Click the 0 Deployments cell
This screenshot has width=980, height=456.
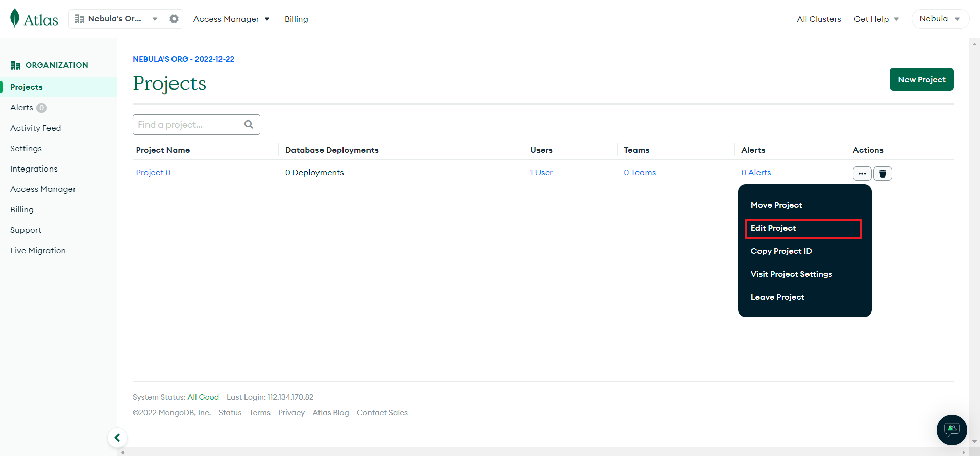[x=314, y=172]
